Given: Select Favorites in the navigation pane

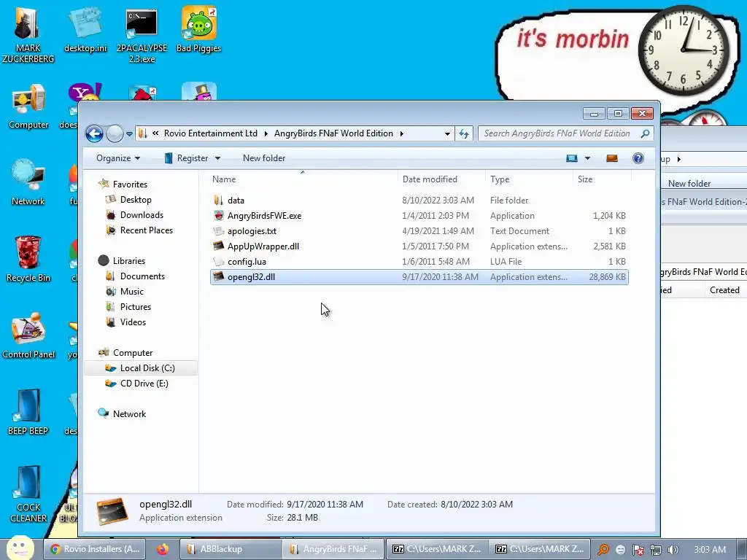Looking at the screenshot, I should [130, 184].
